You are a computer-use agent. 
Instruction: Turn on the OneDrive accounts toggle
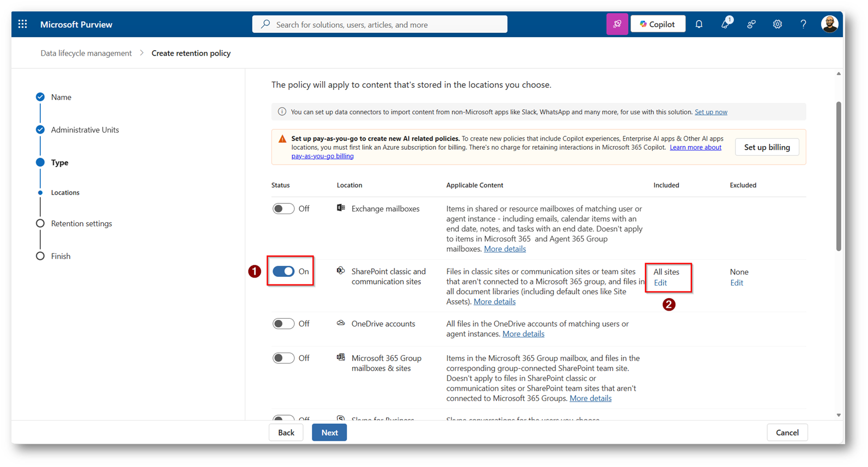coord(284,324)
